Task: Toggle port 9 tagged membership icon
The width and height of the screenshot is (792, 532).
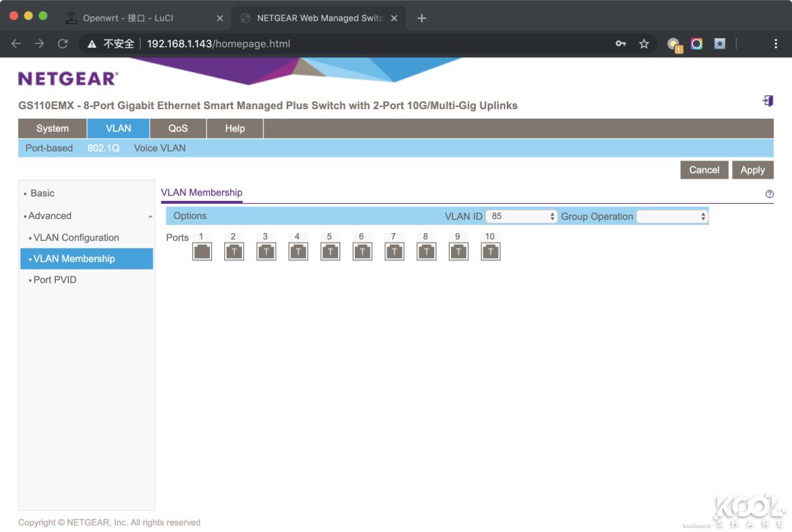Action: (x=458, y=251)
